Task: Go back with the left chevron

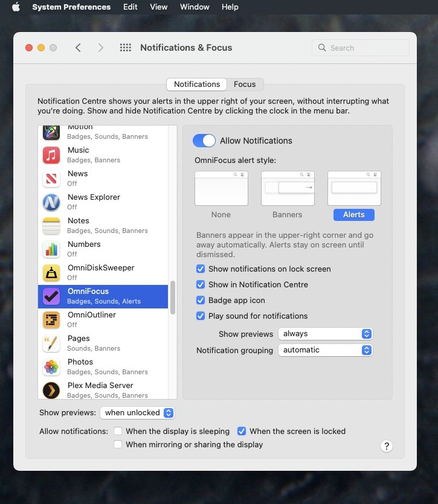Action: pyautogui.click(x=78, y=48)
